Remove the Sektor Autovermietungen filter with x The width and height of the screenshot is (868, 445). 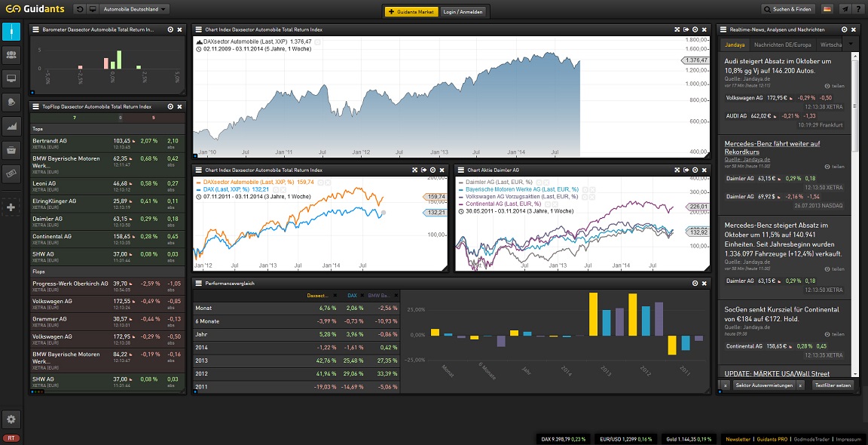(x=800, y=385)
